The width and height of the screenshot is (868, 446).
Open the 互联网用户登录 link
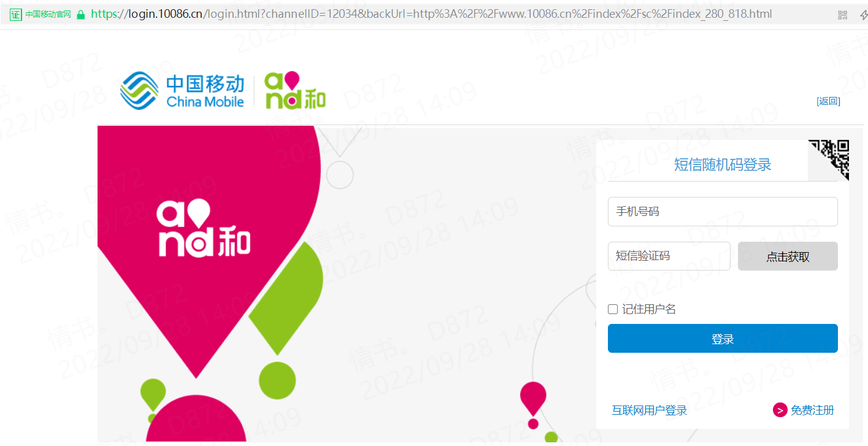(649, 410)
